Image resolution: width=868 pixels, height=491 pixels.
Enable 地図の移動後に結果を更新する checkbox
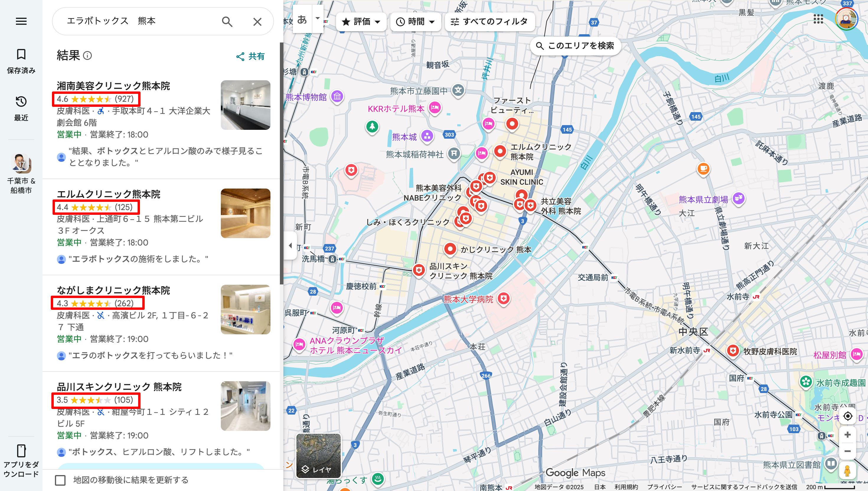60,480
